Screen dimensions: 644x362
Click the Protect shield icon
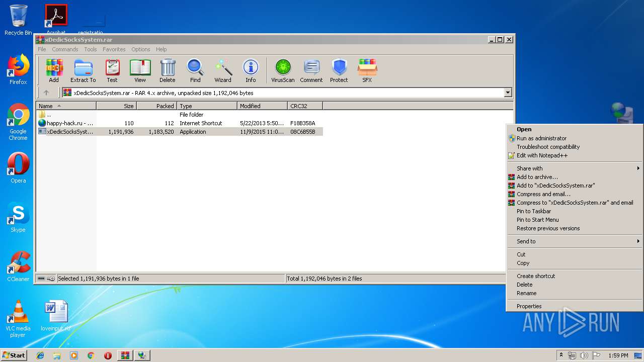point(339,70)
